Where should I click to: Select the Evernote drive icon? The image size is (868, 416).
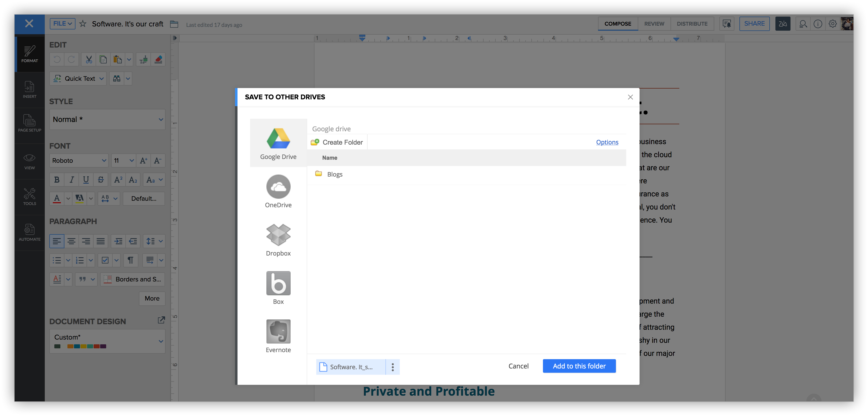278,331
